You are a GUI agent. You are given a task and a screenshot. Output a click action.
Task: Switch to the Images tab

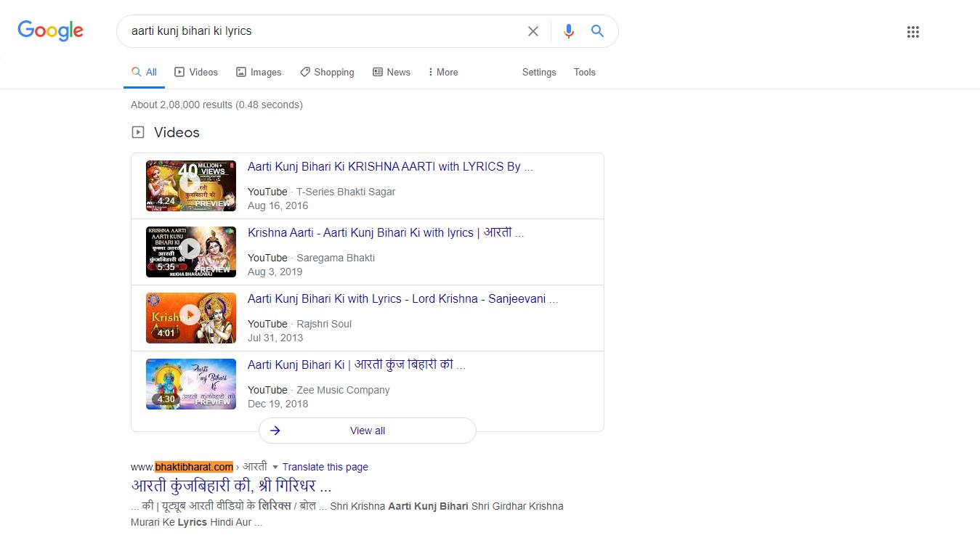[259, 72]
